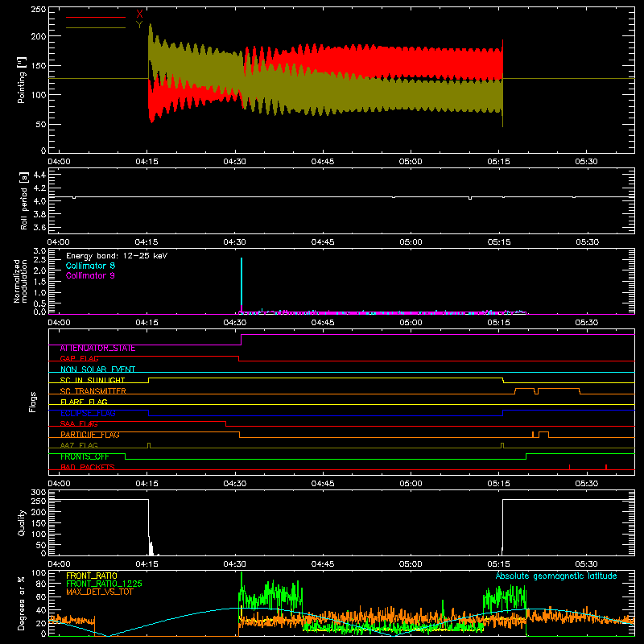Viewport: 644px width, 644px height.
Task: Click the magenta "Collimator 9" legend label
Action: pyautogui.click(x=90, y=275)
